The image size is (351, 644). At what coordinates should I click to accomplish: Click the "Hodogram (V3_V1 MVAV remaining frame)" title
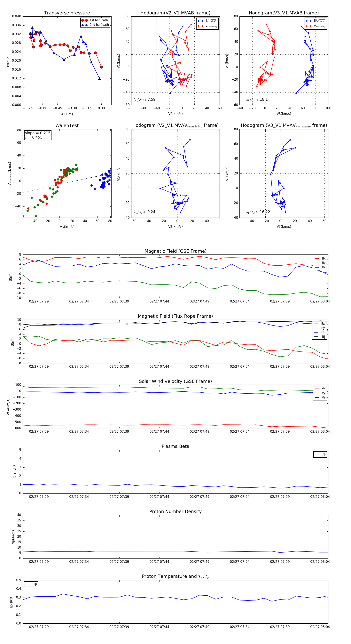(284, 125)
